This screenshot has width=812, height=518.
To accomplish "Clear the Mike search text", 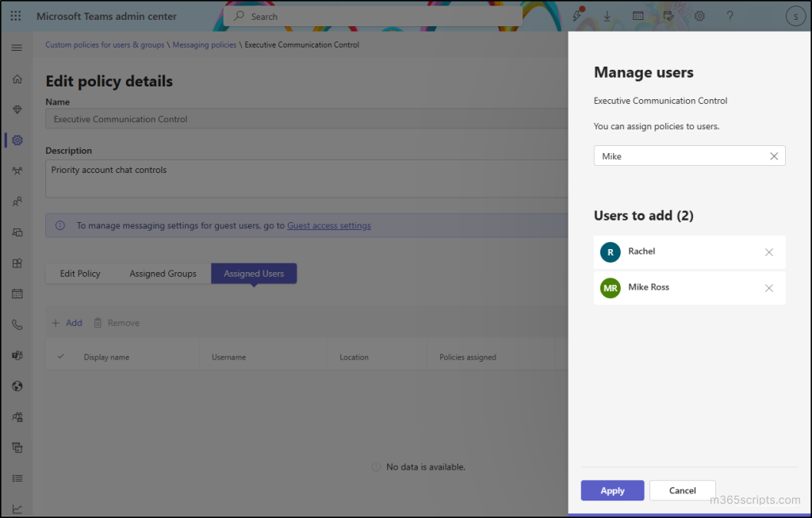I will coord(774,156).
